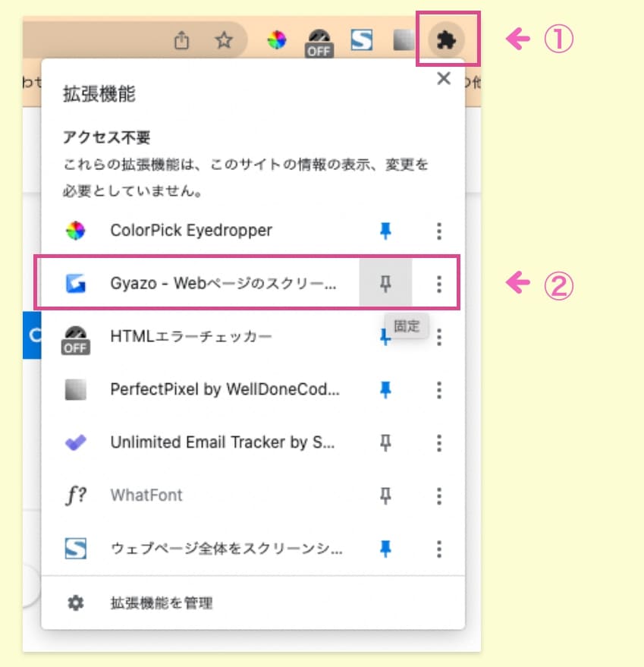The image size is (644, 667).
Task: Pin WhatFont to the toolbar
Action: pyautogui.click(x=385, y=496)
